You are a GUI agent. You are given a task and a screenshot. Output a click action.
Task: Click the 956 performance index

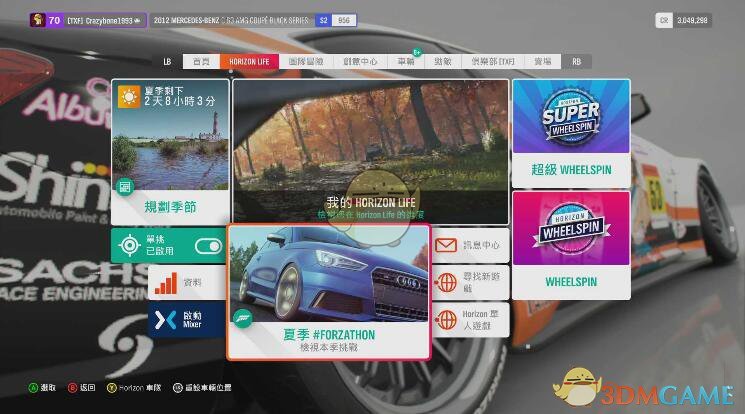[344, 20]
